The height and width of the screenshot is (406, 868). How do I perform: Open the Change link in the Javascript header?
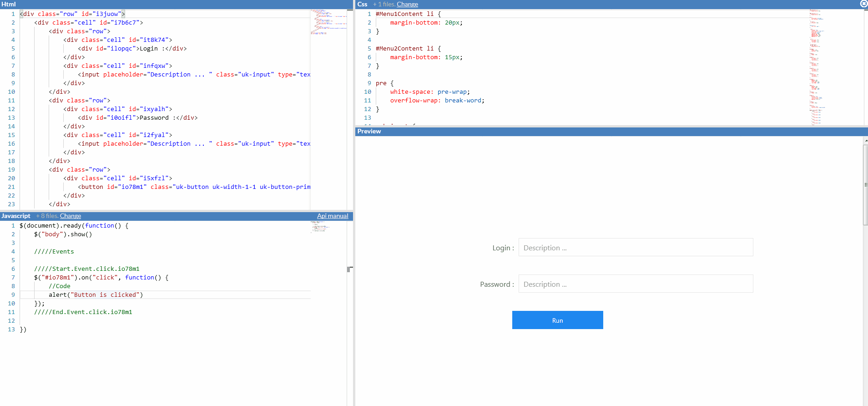tap(71, 216)
